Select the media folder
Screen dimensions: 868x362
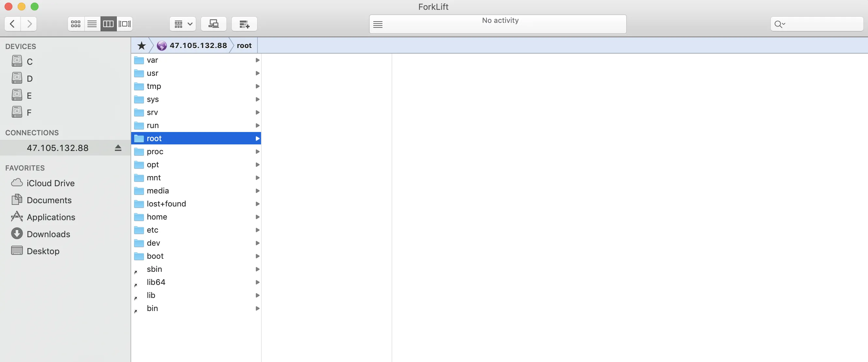196,190
